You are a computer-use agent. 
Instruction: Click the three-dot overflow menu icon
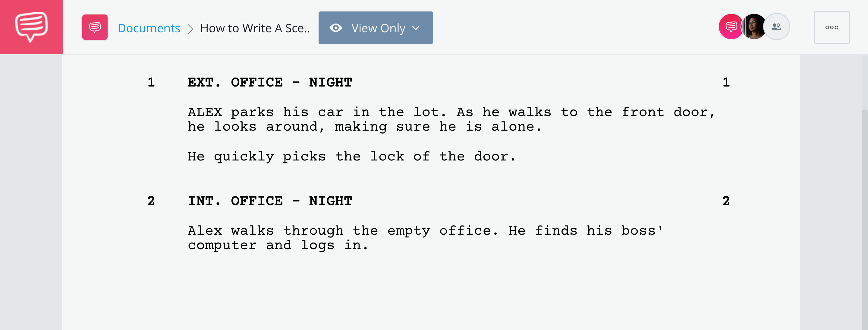832,27
